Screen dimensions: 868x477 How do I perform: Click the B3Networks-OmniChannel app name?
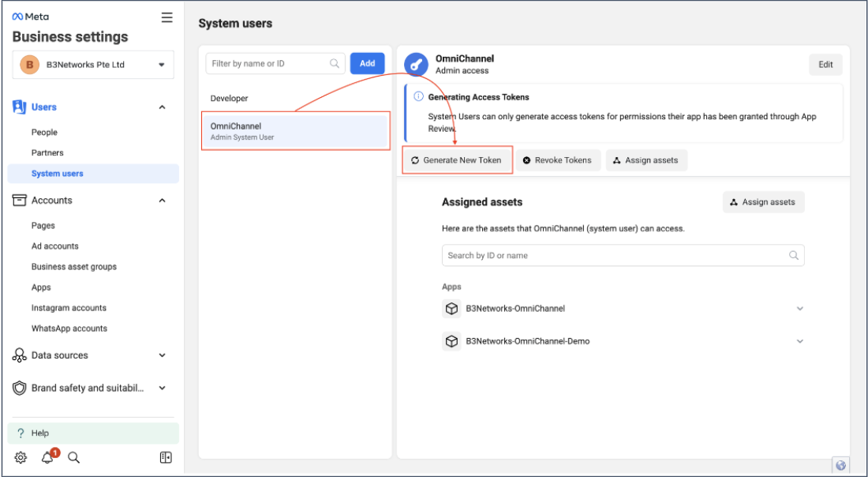click(515, 309)
